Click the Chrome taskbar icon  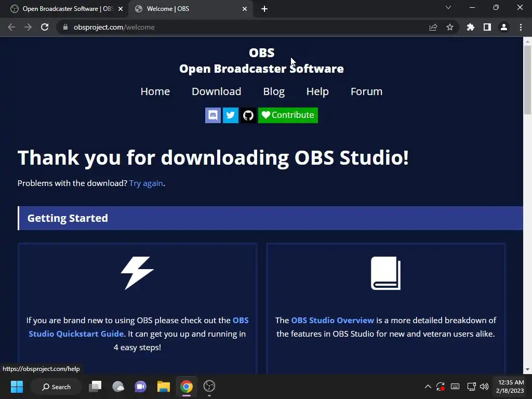[x=187, y=387]
